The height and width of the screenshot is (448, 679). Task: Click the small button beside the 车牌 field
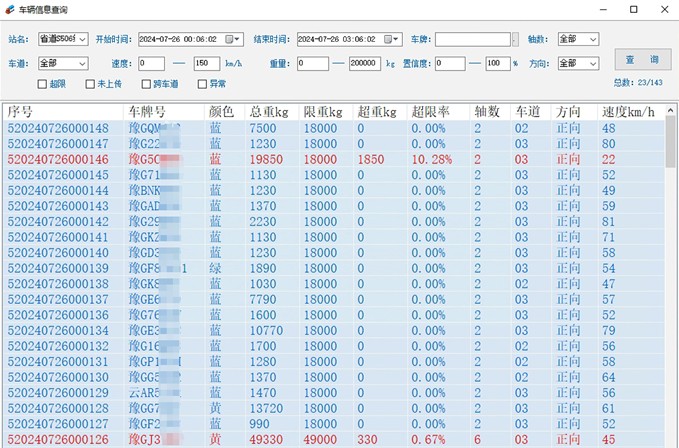[x=515, y=39]
